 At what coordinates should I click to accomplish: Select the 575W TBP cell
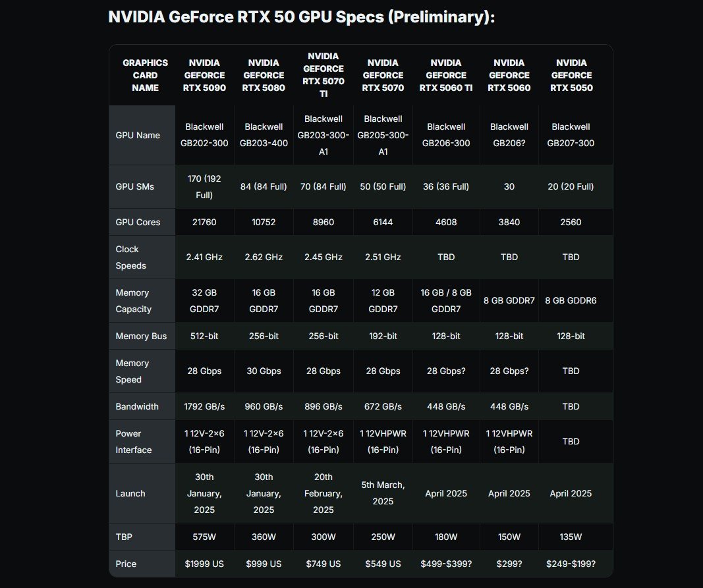click(204, 537)
